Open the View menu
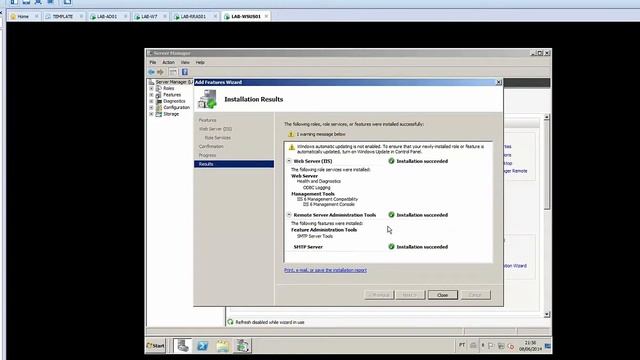 click(185, 62)
